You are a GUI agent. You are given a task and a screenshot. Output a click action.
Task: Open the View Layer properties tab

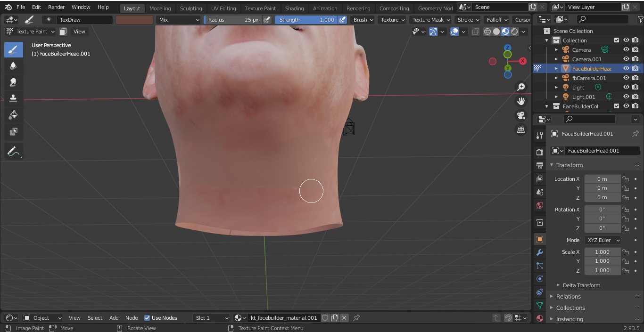point(540,179)
